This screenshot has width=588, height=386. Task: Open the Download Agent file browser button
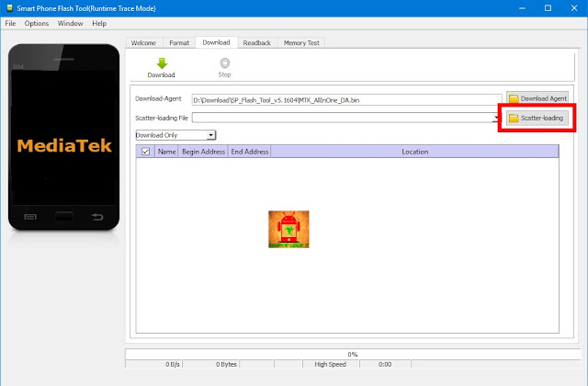(x=537, y=98)
